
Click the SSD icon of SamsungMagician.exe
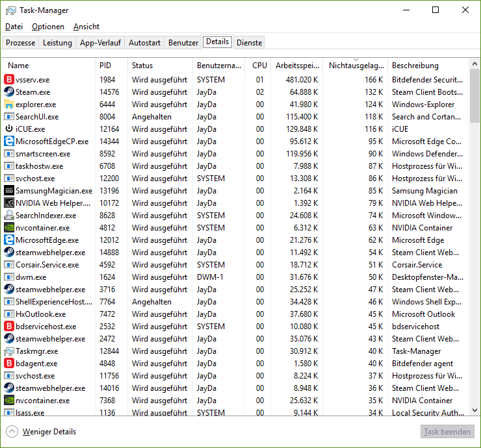point(9,191)
